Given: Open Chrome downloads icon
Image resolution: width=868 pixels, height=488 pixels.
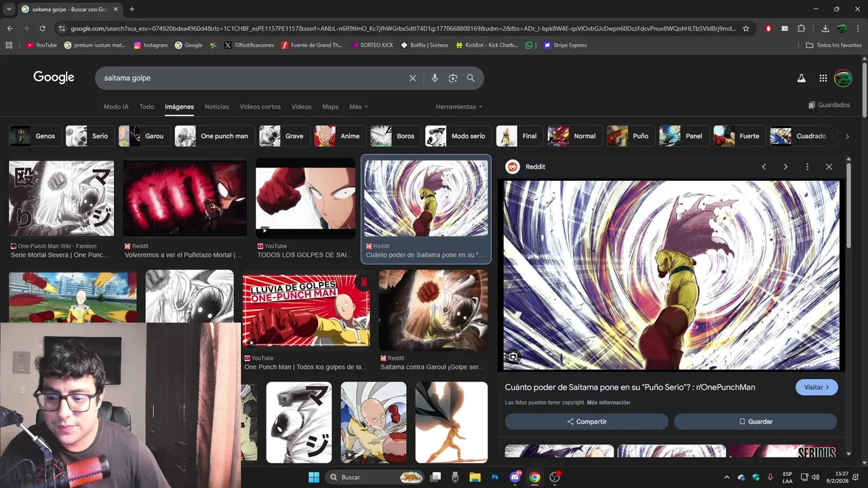Looking at the screenshot, I should coord(825,28).
